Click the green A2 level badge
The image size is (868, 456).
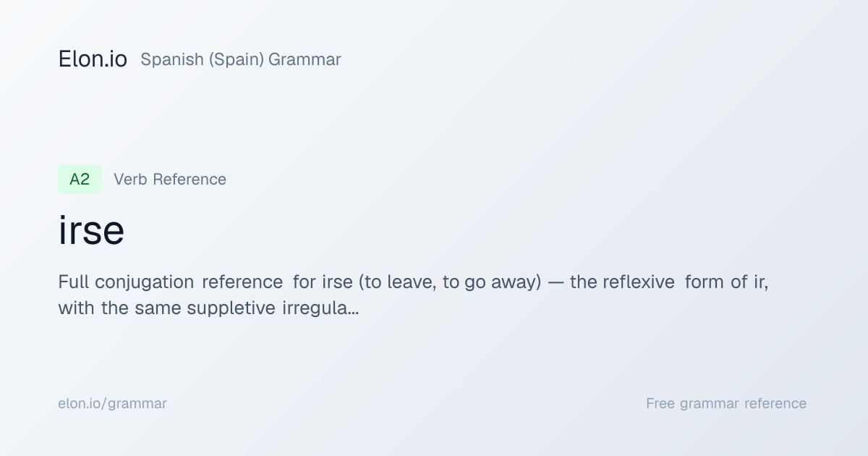pyautogui.click(x=80, y=180)
